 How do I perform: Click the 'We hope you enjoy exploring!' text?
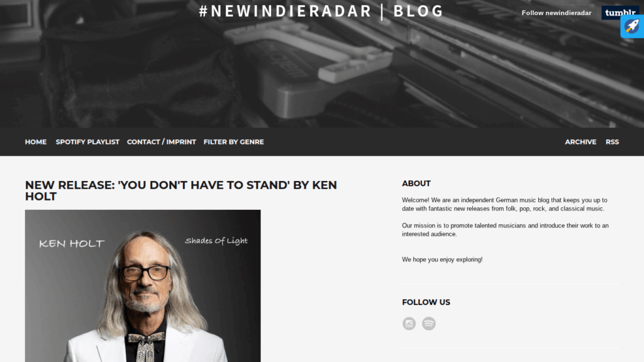point(442,260)
